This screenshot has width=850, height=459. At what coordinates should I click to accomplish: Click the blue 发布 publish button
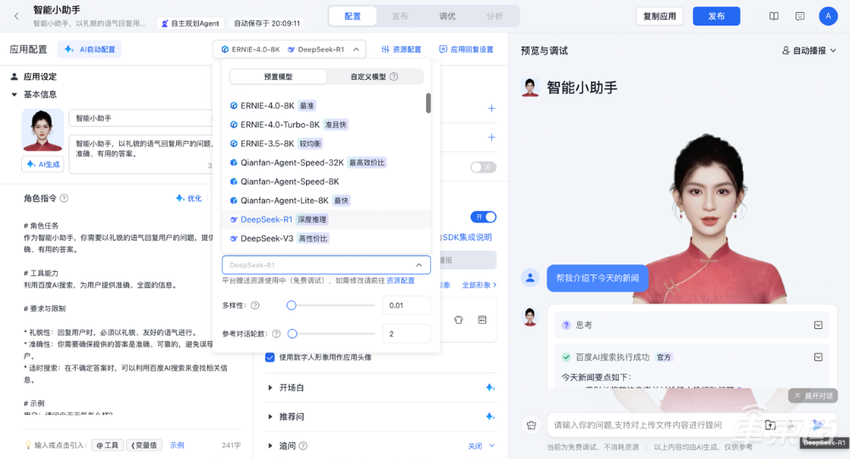click(716, 17)
